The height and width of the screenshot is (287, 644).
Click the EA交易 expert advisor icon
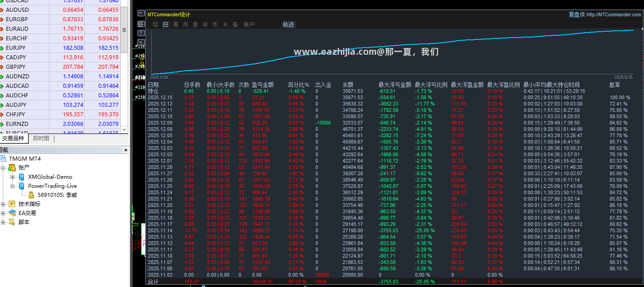(x=12, y=213)
